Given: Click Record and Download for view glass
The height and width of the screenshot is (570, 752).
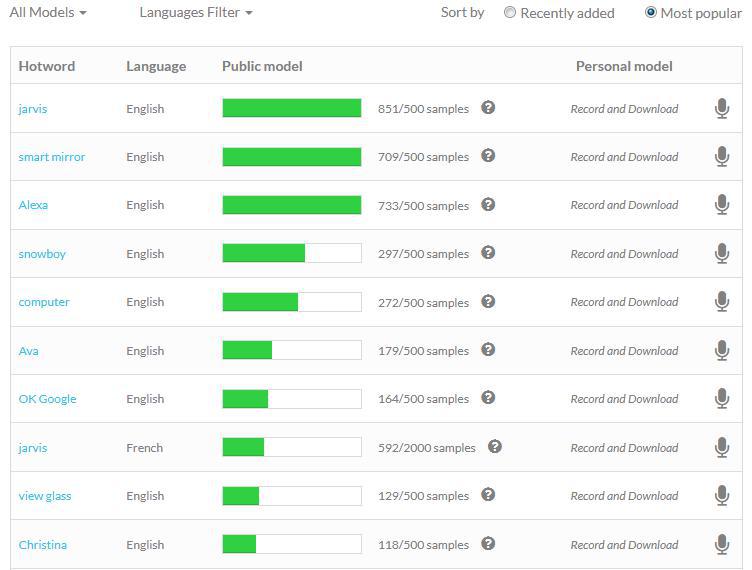Looking at the screenshot, I should pos(624,496).
